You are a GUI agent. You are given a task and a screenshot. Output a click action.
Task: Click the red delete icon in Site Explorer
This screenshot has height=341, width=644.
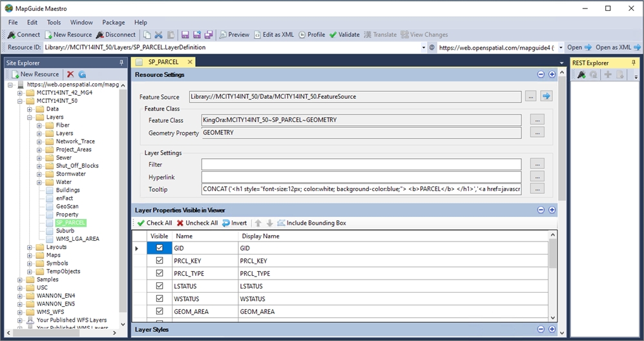[x=70, y=74]
